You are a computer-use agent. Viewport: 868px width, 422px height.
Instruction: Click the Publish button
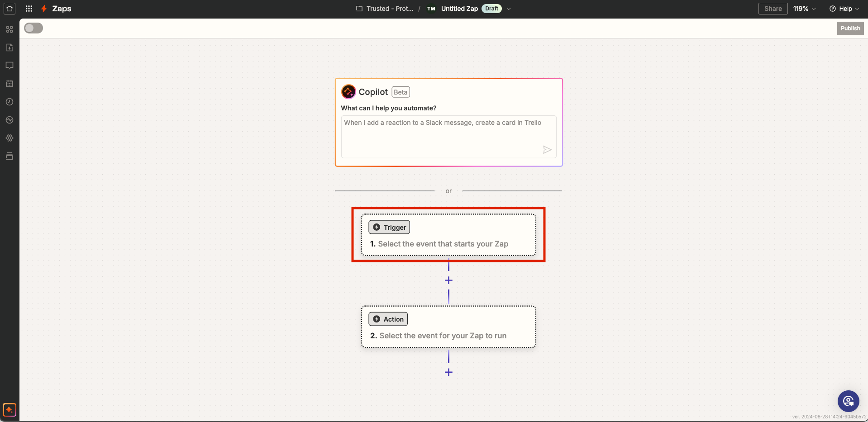coord(850,28)
